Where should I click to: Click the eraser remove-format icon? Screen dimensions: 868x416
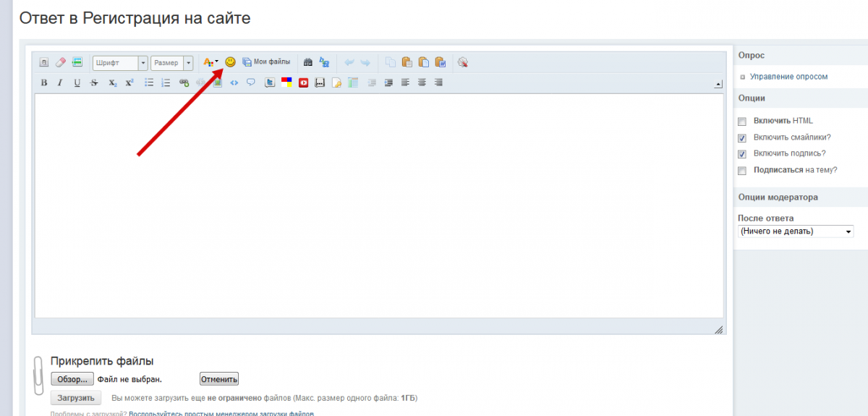(61, 62)
